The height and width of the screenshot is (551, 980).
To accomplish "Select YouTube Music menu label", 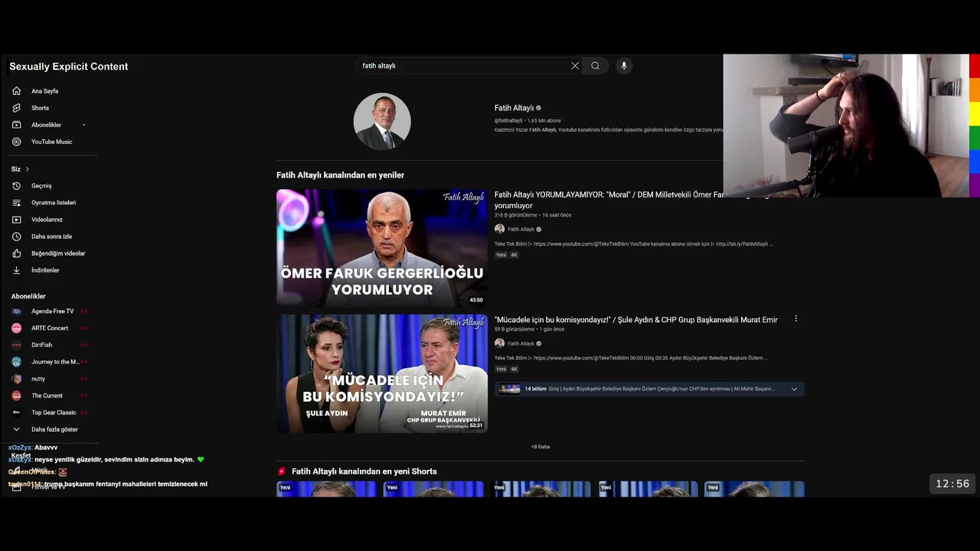I will coord(51,142).
